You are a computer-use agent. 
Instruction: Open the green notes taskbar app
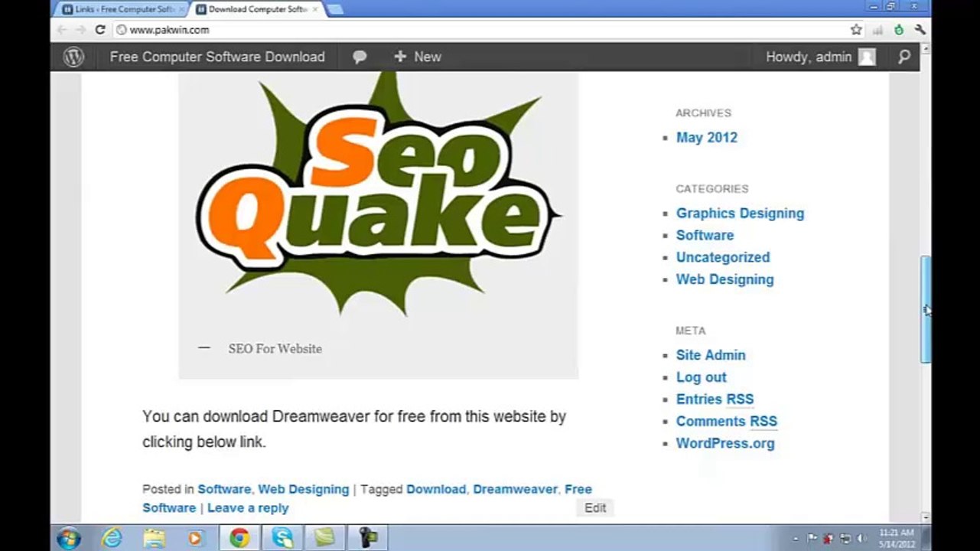[325, 538]
